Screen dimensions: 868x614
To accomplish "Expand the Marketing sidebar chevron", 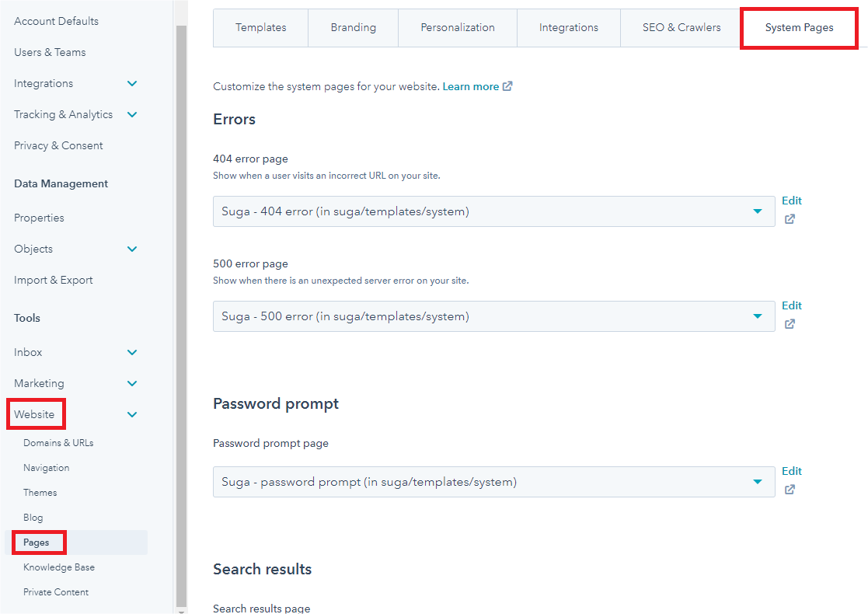I will coord(132,383).
